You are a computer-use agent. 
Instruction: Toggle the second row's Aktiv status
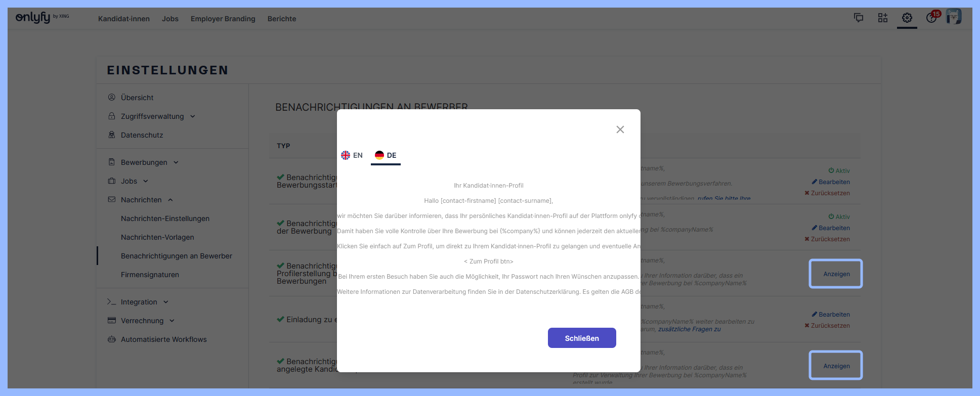(839, 217)
